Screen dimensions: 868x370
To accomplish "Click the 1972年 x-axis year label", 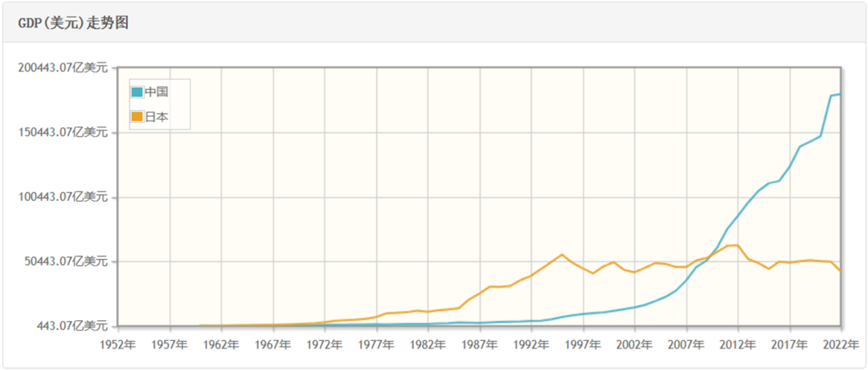I will tap(325, 345).
